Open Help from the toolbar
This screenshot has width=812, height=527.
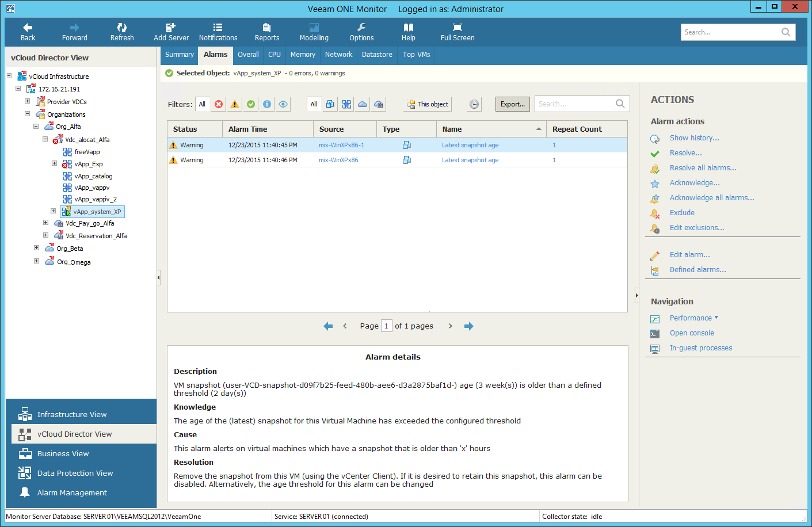click(409, 32)
